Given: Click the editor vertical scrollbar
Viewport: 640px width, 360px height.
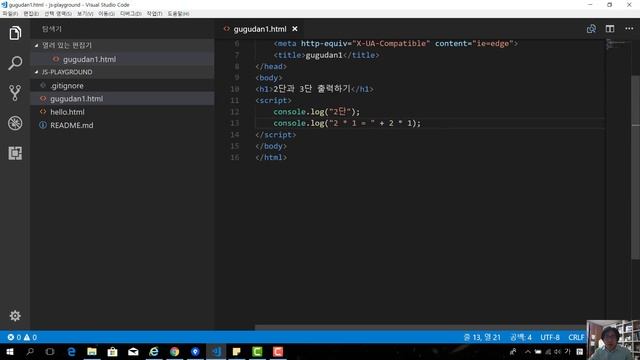Looking at the screenshot, I should 636,167.
